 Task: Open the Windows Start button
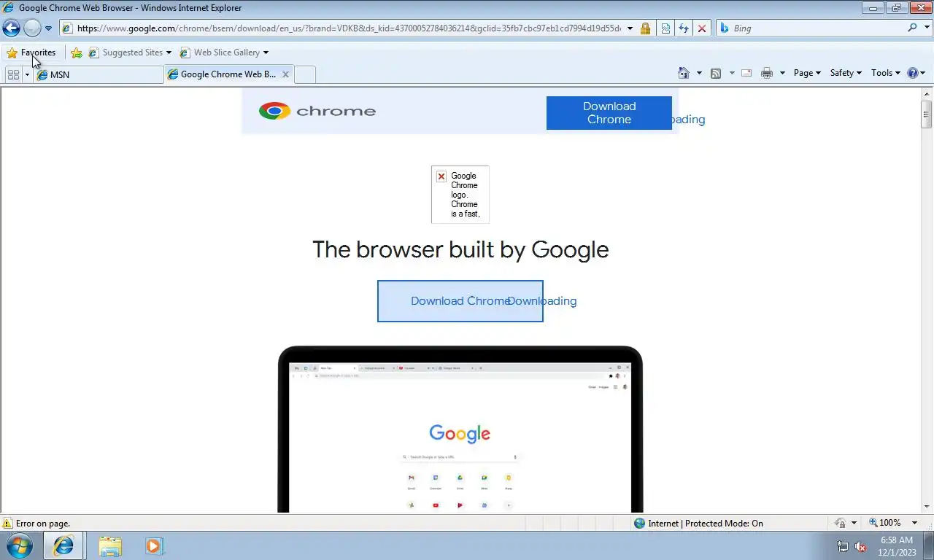point(20,545)
